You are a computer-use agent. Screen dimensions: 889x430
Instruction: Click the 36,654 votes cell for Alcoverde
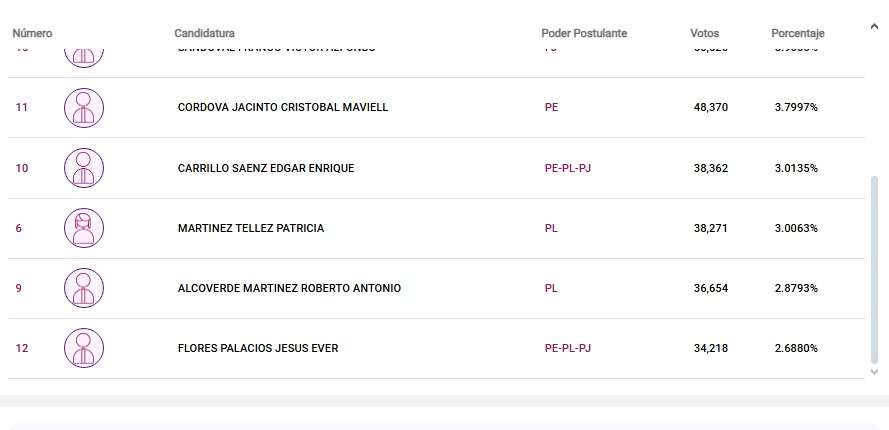tap(710, 288)
